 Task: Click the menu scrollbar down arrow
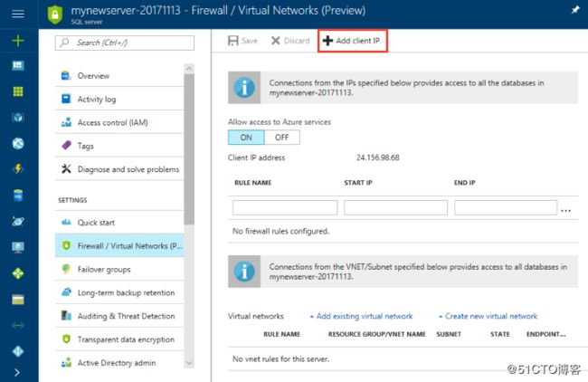click(189, 363)
